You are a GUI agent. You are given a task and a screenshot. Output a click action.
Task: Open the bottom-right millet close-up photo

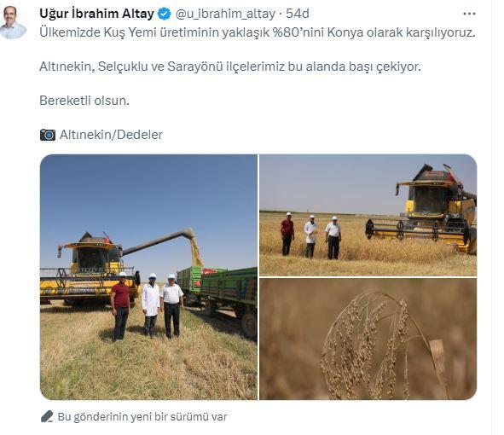point(368,339)
